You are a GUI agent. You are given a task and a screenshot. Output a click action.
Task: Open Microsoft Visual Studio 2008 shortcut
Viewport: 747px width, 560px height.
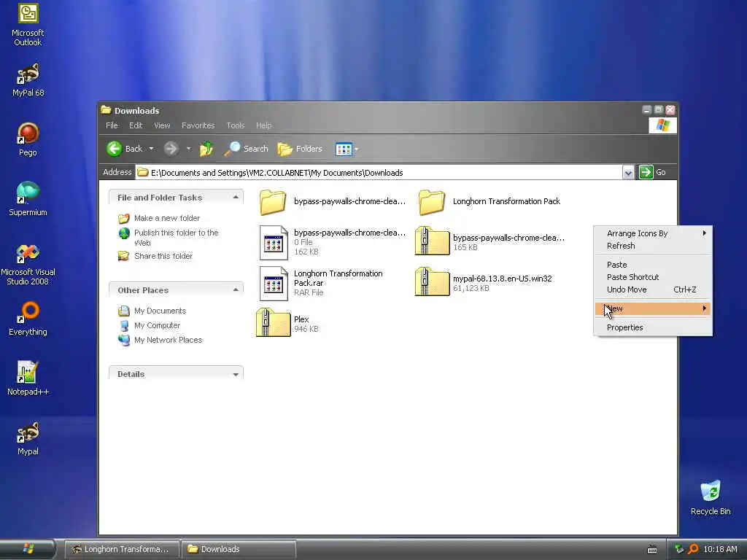[x=28, y=265]
